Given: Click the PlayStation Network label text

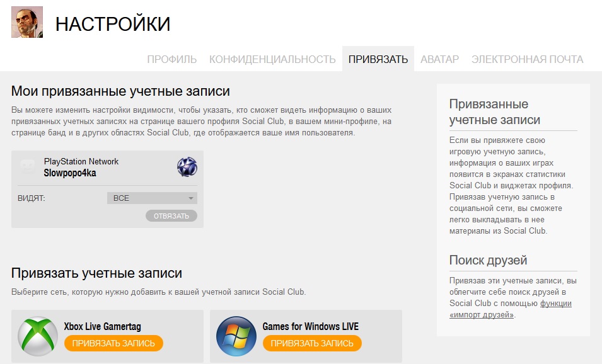Looking at the screenshot, I should point(81,161).
